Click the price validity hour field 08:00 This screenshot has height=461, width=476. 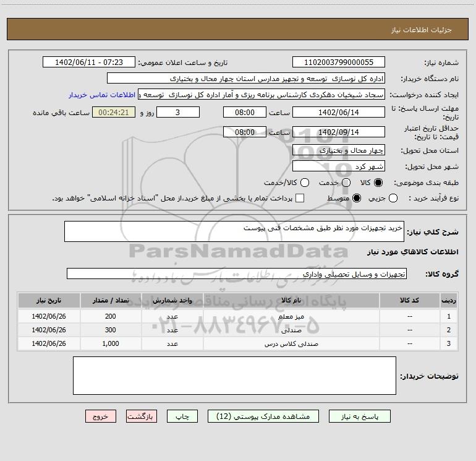[x=245, y=132]
